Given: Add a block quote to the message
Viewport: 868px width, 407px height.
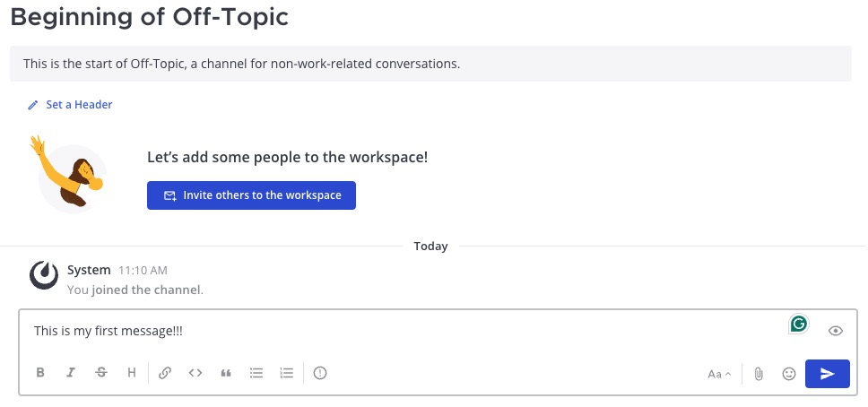Looking at the screenshot, I should pyautogui.click(x=226, y=374).
